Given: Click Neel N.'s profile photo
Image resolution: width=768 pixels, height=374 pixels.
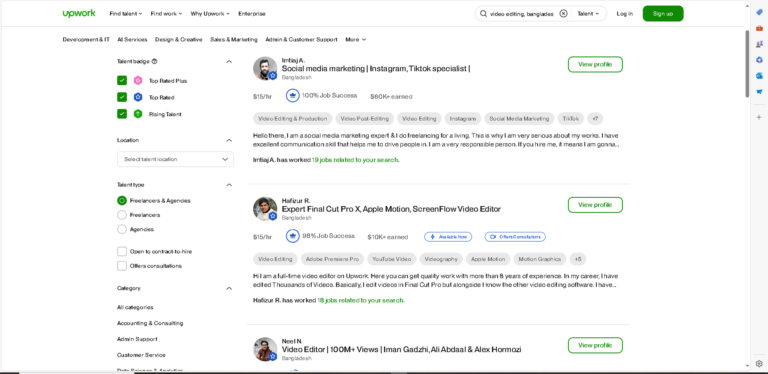Looking at the screenshot, I should (265, 350).
